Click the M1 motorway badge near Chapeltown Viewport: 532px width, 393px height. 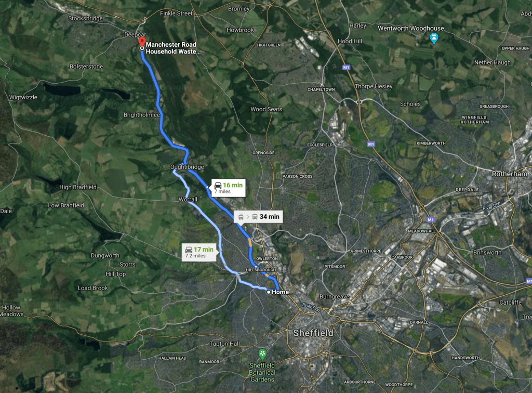tap(346, 67)
